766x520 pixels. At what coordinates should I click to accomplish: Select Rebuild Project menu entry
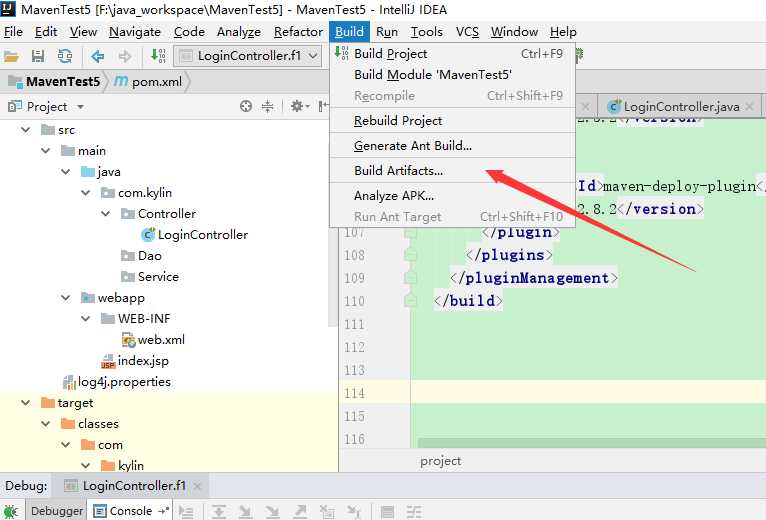tap(452, 121)
